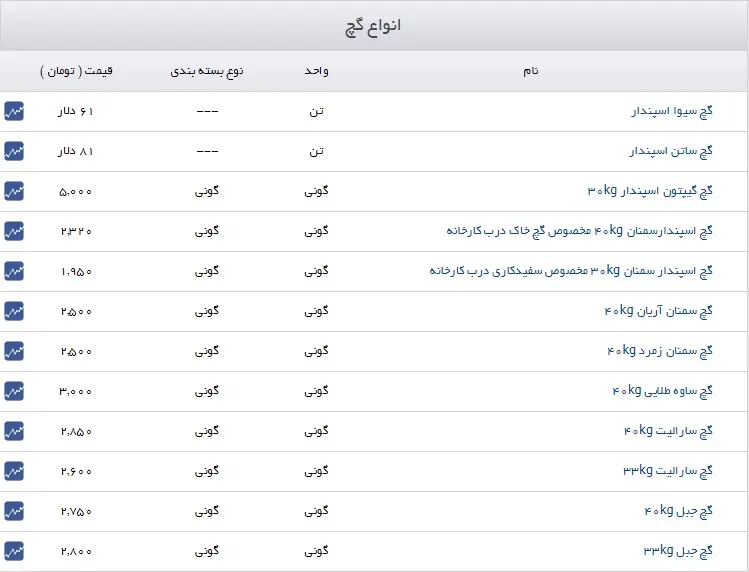
Task: Open the گچ سارالیت ۴۰kg link
Action: 668,432
